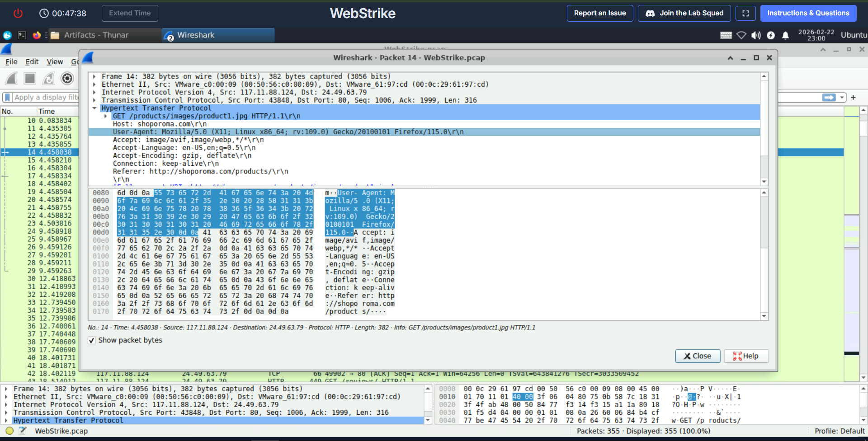Click the Extend Time button

[130, 13]
